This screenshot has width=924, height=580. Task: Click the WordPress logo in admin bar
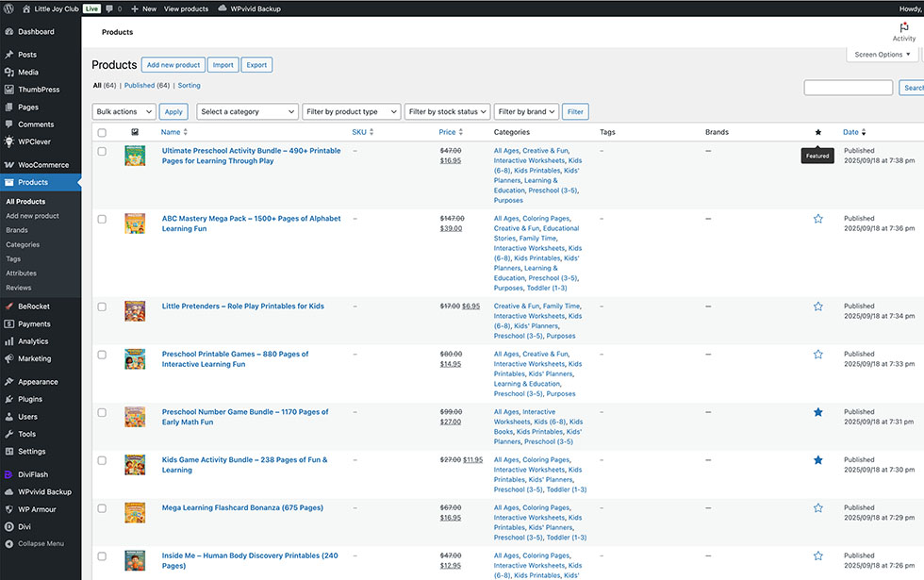click(x=9, y=8)
